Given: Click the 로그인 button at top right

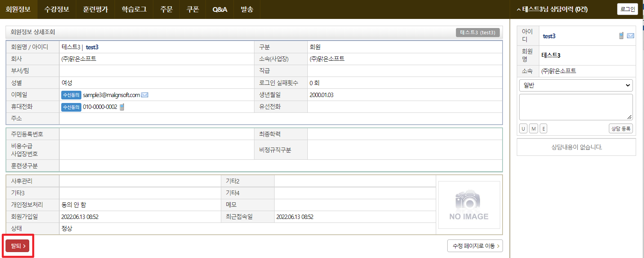Looking at the screenshot, I should tap(627, 9).
